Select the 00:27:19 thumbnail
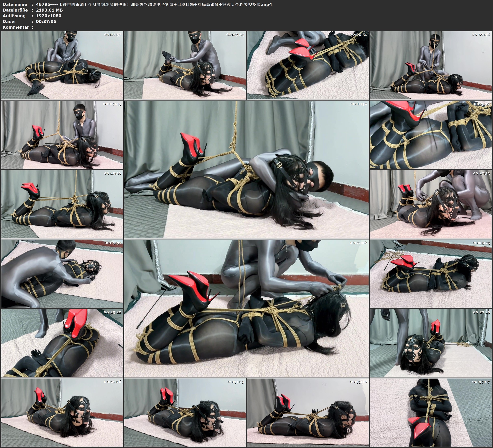Viewport: 493px width, 448px height. [431, 343]
